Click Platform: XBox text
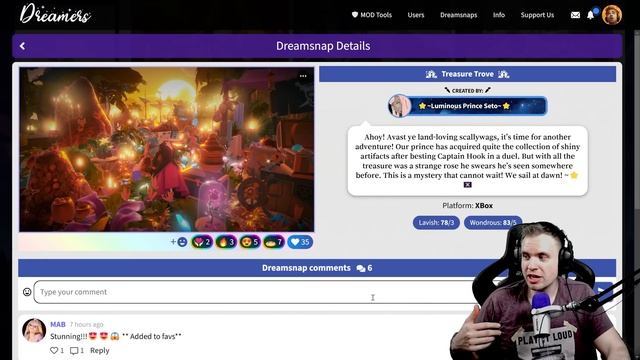Image resolution: width=640 pixels, height=360 pixels. click(467, 206)
